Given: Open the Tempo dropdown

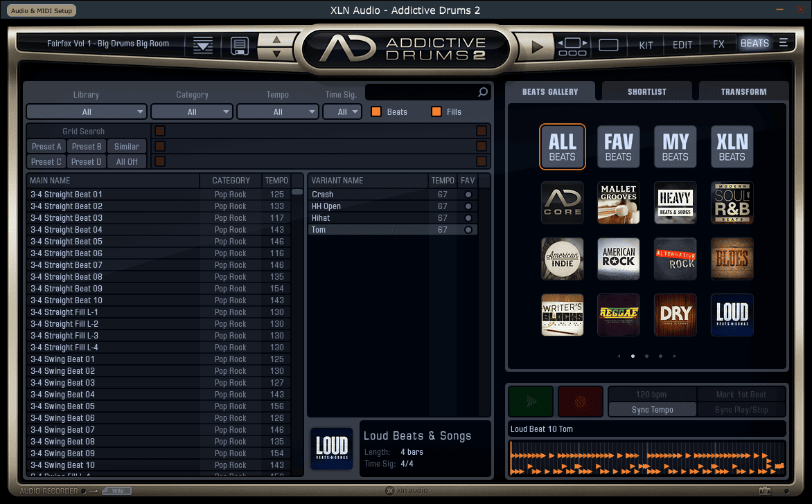Looking at the screenshot, I should pyautogui.click(x=278, y=111).
